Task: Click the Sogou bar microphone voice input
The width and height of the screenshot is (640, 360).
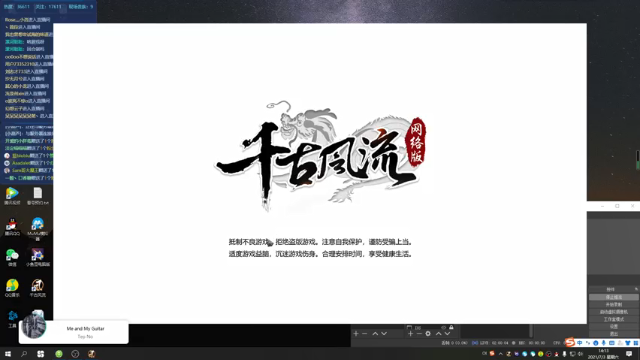Action: coord(604,343)
